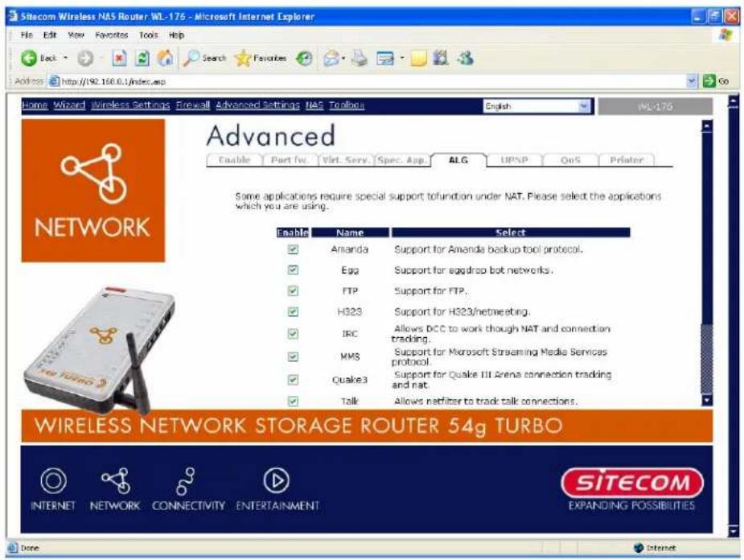Open the Firewall navigation link
Viewport: 744px width, 560px height.
[193, 105]
